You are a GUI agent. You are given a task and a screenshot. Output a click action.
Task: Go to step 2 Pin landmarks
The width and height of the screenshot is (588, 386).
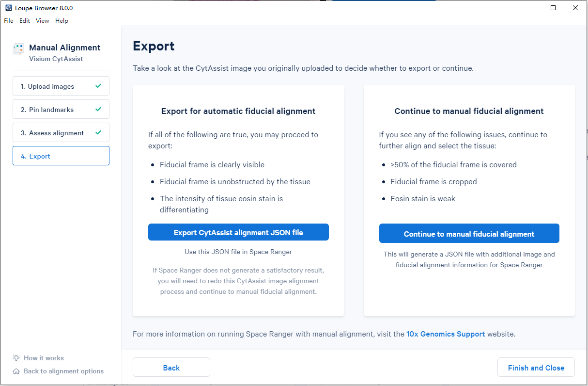[x=61, y=109]
